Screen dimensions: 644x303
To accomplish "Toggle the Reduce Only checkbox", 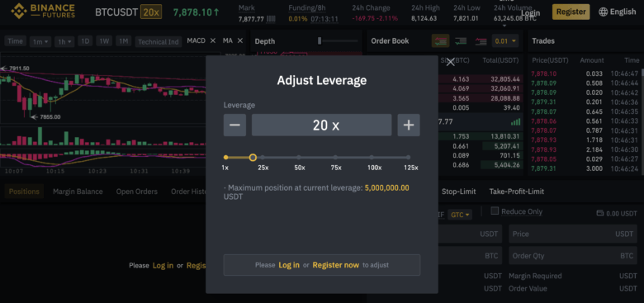I will 495,211.
